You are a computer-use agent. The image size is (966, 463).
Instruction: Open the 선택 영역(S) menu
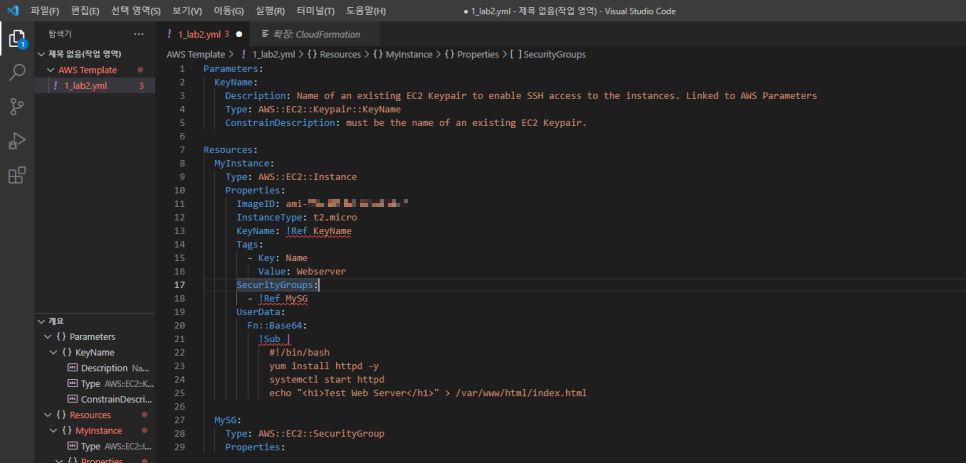click(136, 11)
